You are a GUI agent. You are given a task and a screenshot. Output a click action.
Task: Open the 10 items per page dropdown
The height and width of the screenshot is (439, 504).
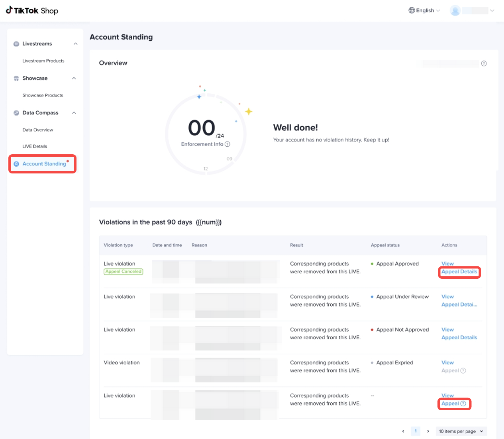[x=461, y=431]
